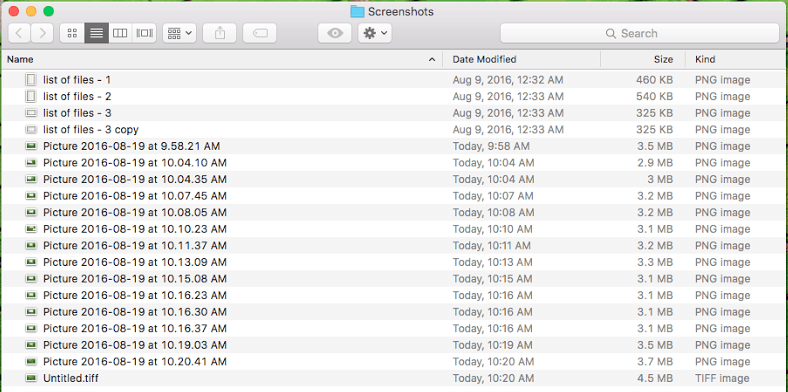This screenshot has width=788, height=392.
Task: Select 'Picture 2016-08-19 at 10.16.30 AM'
Action: point(135,312)
